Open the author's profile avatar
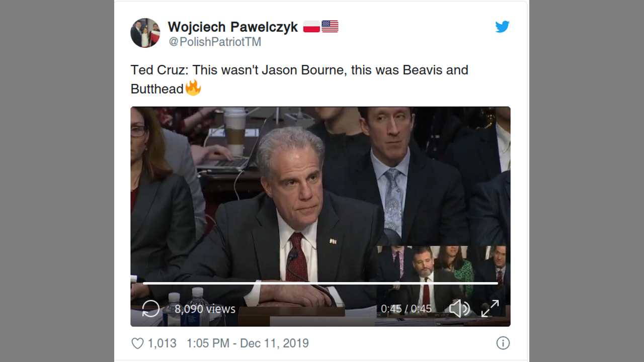This screenshot has width=644, height=362. [x=145, y=33]
